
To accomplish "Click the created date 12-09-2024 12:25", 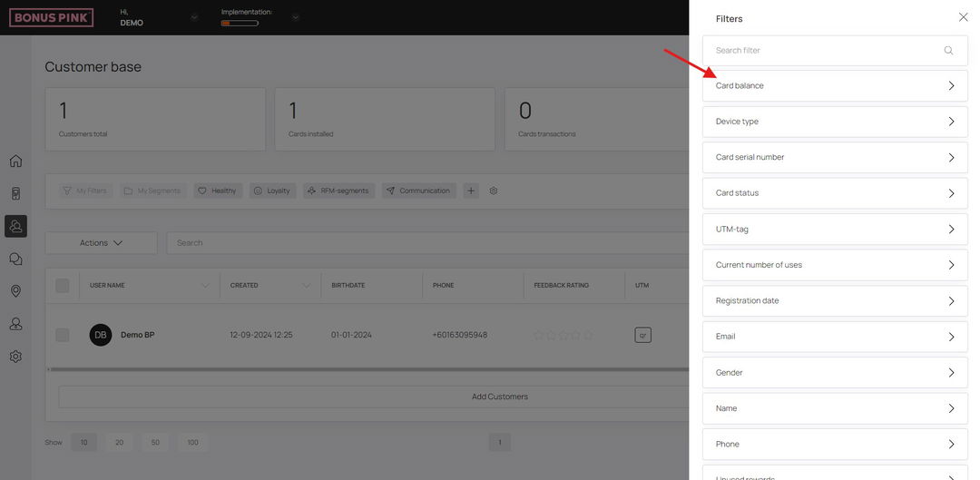I will click(261, 335).
